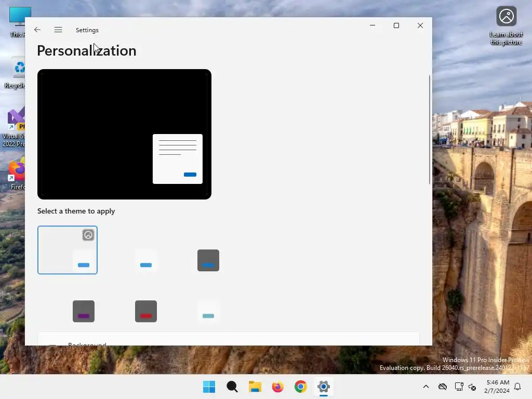Click the OneDrive cloud tray icon
This screenshot has width=532, height=399.
(443, 387)
